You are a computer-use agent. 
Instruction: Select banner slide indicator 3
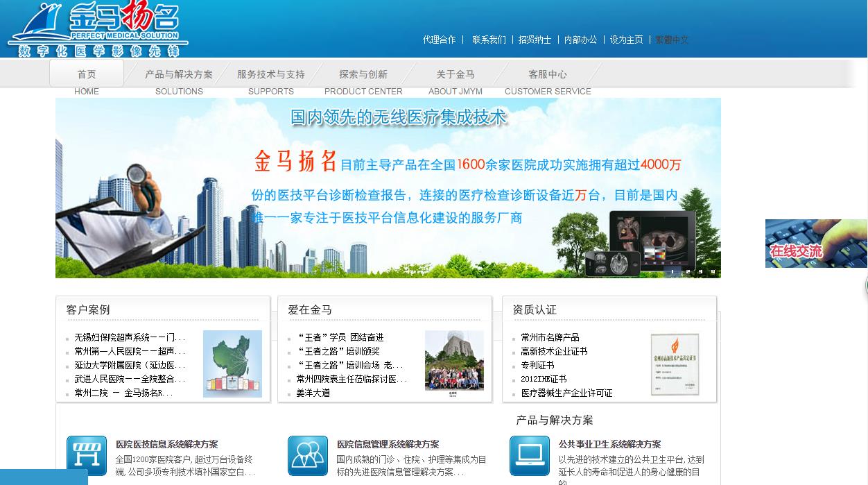tap(700, 272)
